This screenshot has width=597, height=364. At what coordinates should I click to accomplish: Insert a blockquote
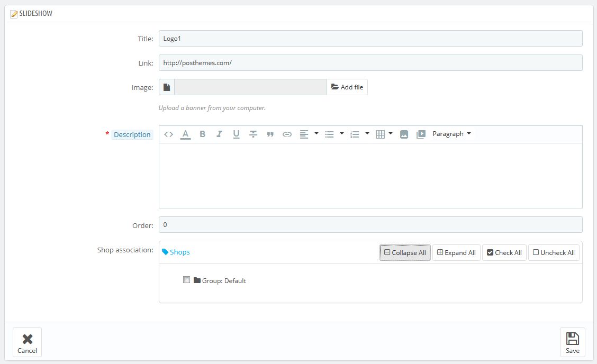point(270,134)
